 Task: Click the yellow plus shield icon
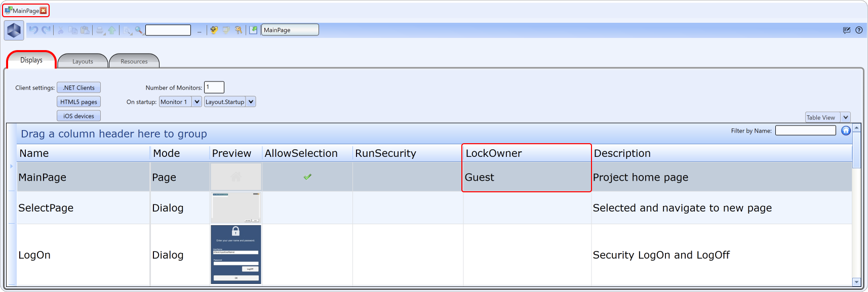tap(214, 30)
